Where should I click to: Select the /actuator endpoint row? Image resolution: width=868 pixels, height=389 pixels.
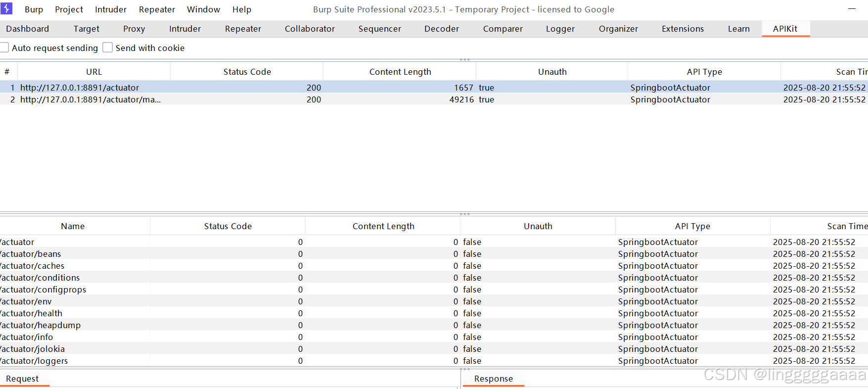(x=434, y=242)
